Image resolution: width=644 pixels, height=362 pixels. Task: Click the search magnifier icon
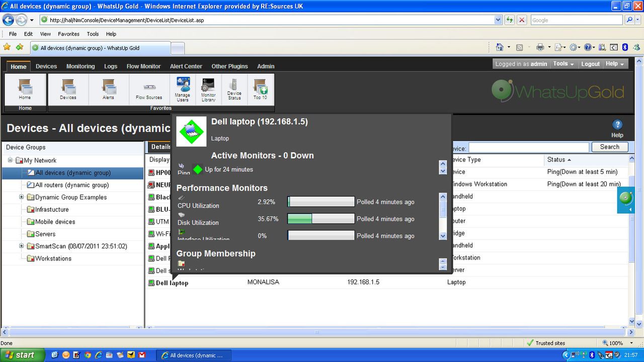(x=629, y=20)
